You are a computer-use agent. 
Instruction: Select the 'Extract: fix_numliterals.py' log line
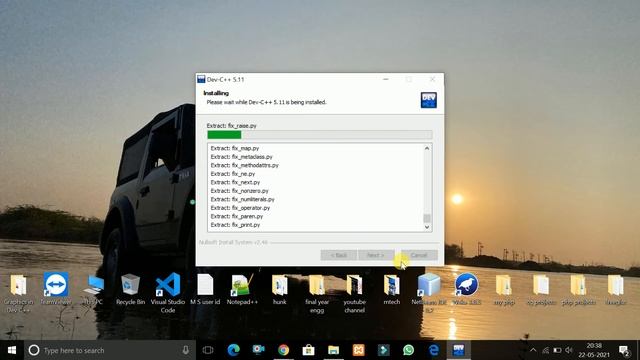coord(242,199)
